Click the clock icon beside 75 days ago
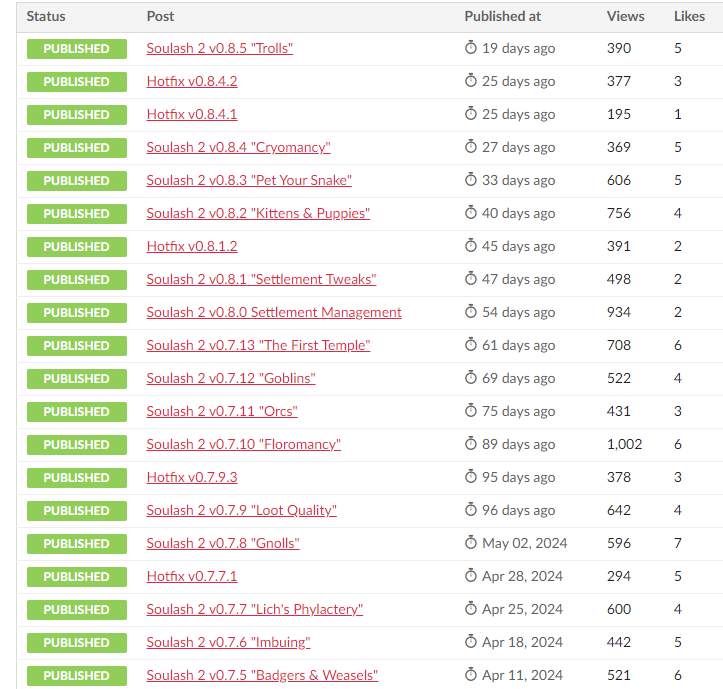This screenshot has height=689, width=723. pyautogui.click(x=471, y=410)
